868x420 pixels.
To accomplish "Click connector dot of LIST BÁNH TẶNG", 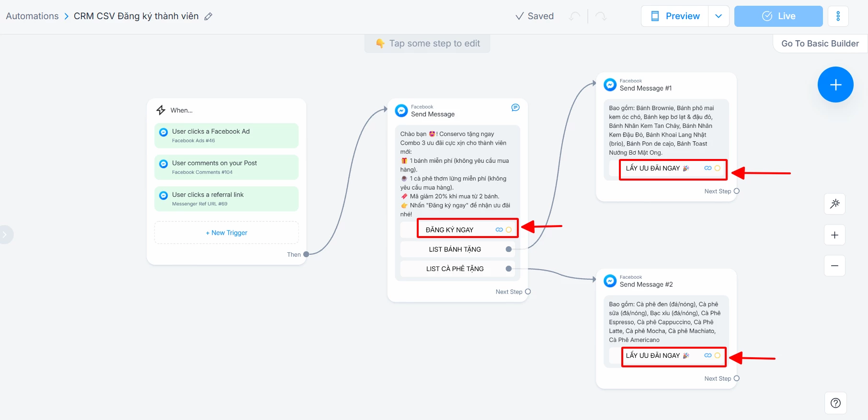I will tap(509, 250).
